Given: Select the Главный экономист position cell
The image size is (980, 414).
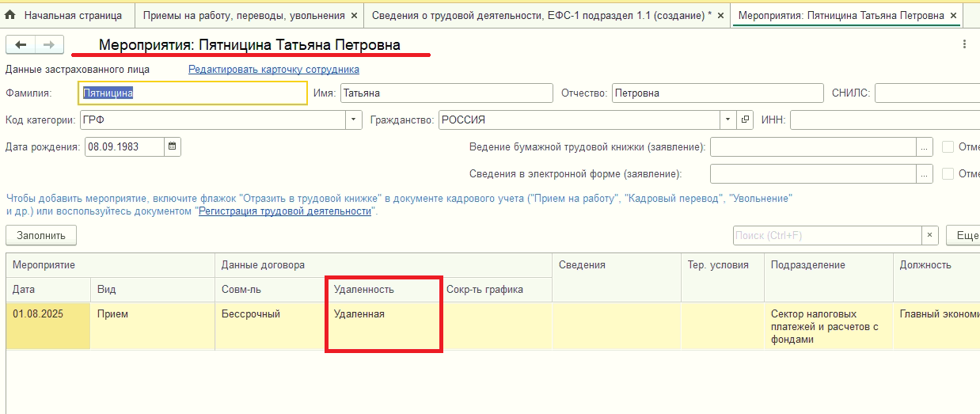Looking at the screenshot, I should [936, 326].
